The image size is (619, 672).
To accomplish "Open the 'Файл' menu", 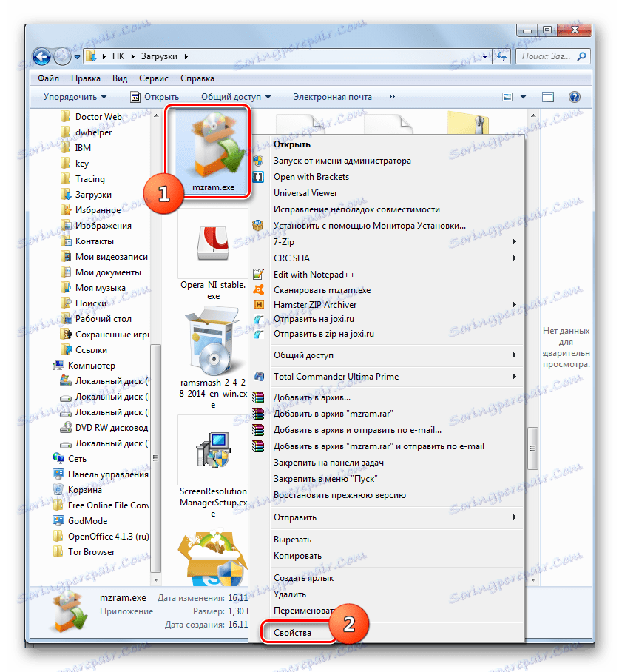I will coord(48,78).
